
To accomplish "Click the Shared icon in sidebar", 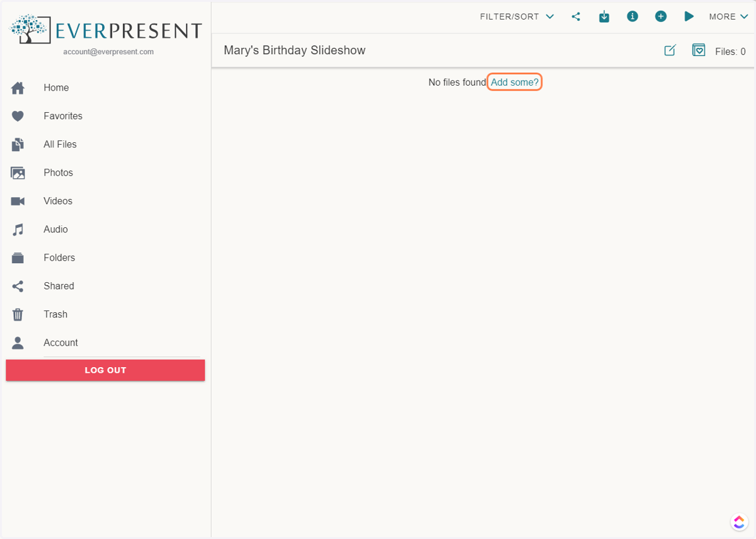I will click(x=18, y=286).
